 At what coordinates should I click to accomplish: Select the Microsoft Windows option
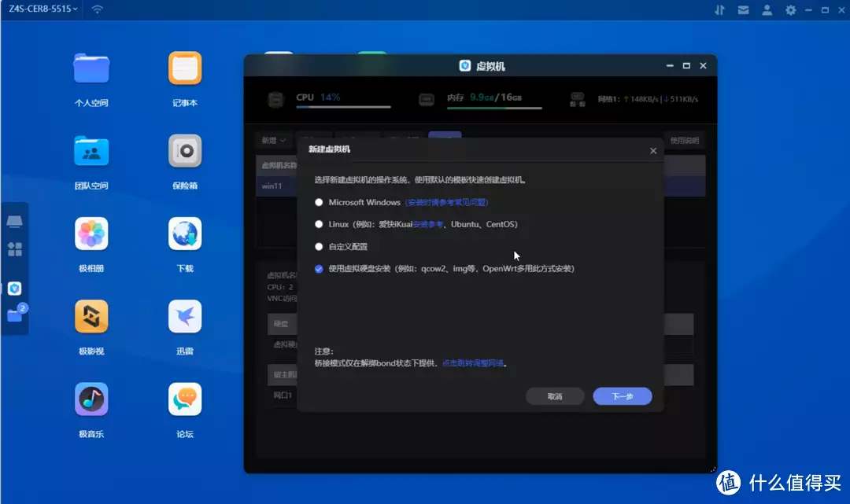click(x=319, y=203)
